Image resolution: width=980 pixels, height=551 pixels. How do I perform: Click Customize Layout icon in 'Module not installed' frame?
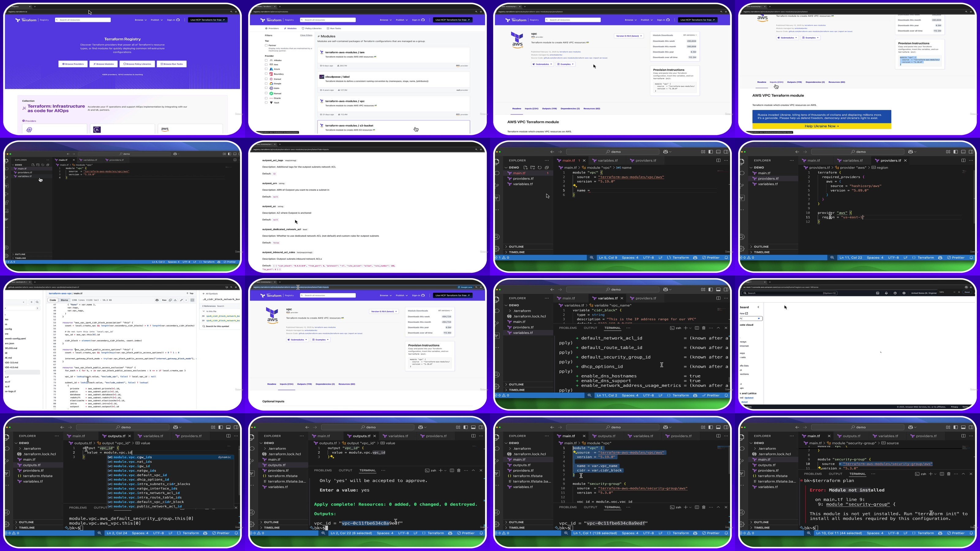tap(948, 427)
